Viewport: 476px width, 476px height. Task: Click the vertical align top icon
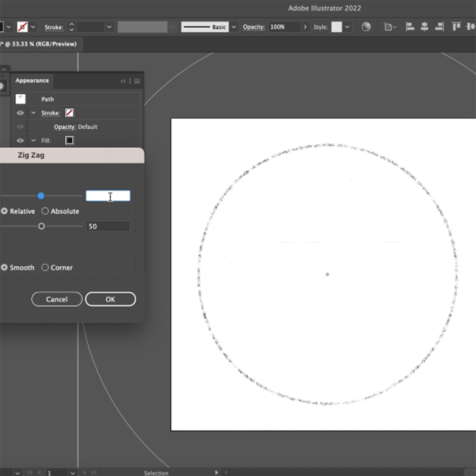[456, 27]
